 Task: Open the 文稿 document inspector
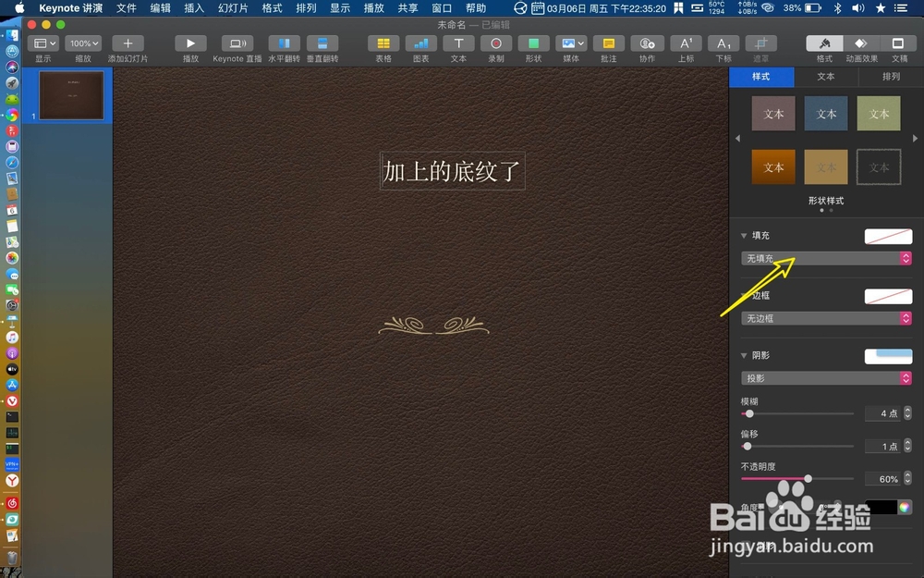(x=899, y=43)
